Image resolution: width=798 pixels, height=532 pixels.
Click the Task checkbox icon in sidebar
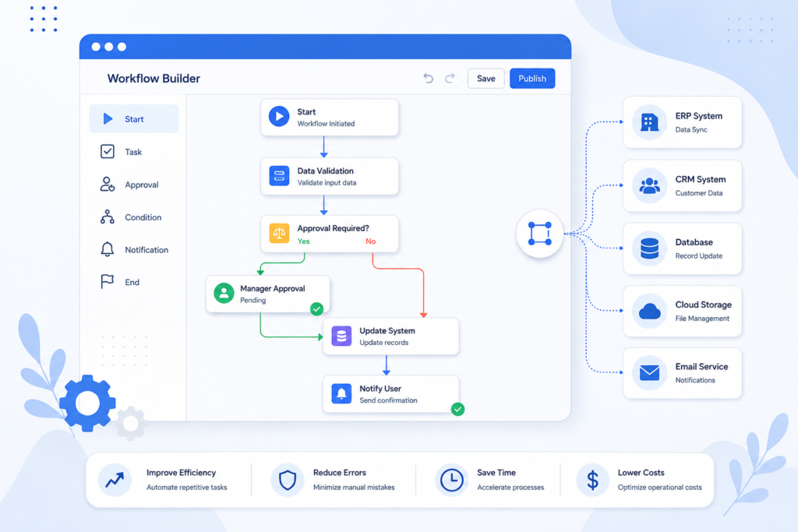point(108,152)
